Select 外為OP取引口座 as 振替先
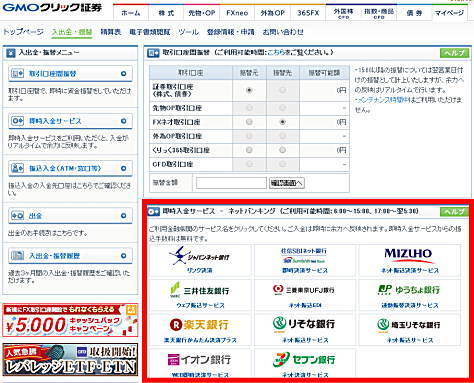Viewport: 474px width, 383px height. [282, 136]
